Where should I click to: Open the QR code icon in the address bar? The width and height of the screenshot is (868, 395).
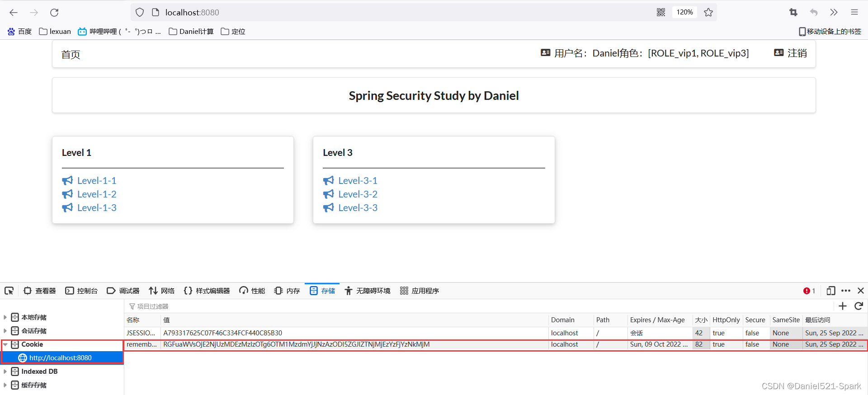[661, 12]
